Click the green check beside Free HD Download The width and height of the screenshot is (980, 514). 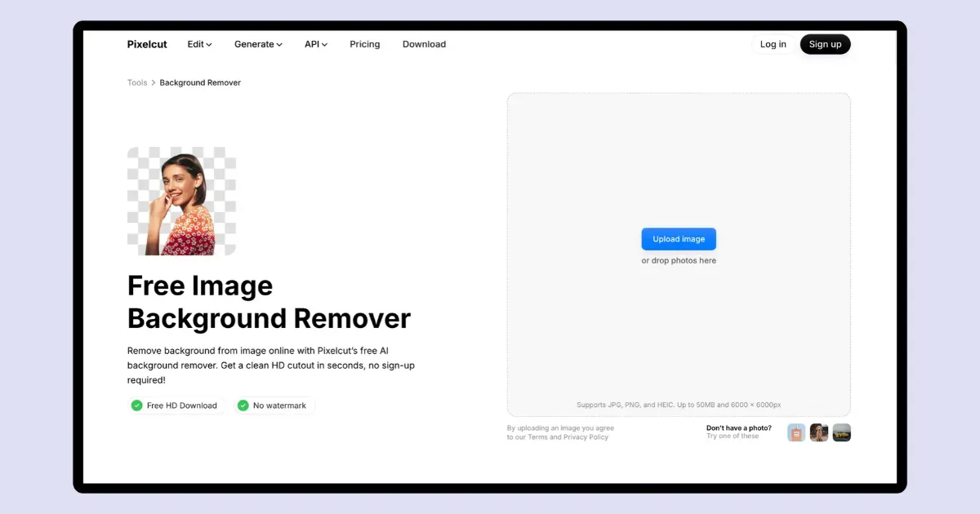point(137,405)
